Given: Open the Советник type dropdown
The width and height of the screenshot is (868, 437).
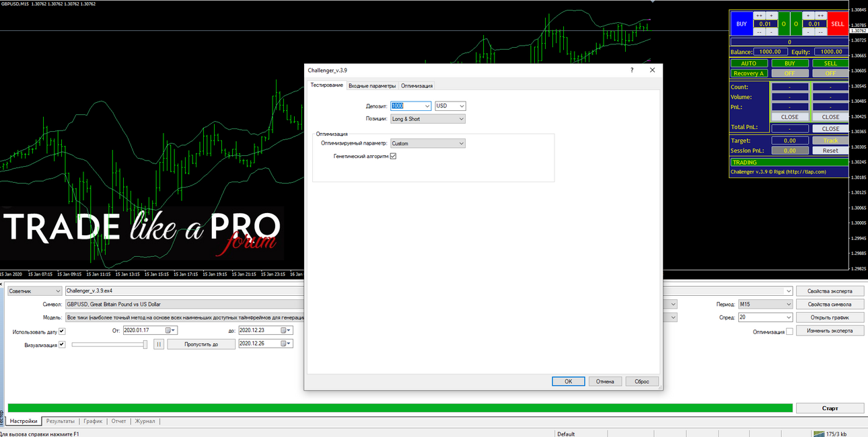Looking at the screenshot, I should click(x=34, y=291).
